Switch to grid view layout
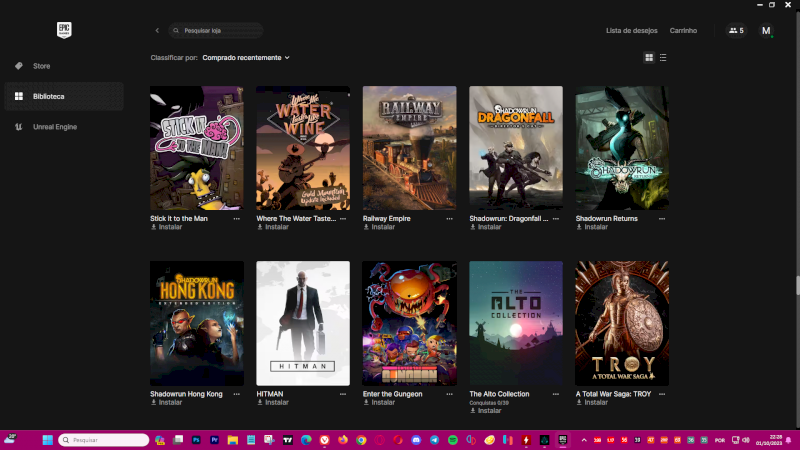The image size is (800, 450). tap(649, 58)
